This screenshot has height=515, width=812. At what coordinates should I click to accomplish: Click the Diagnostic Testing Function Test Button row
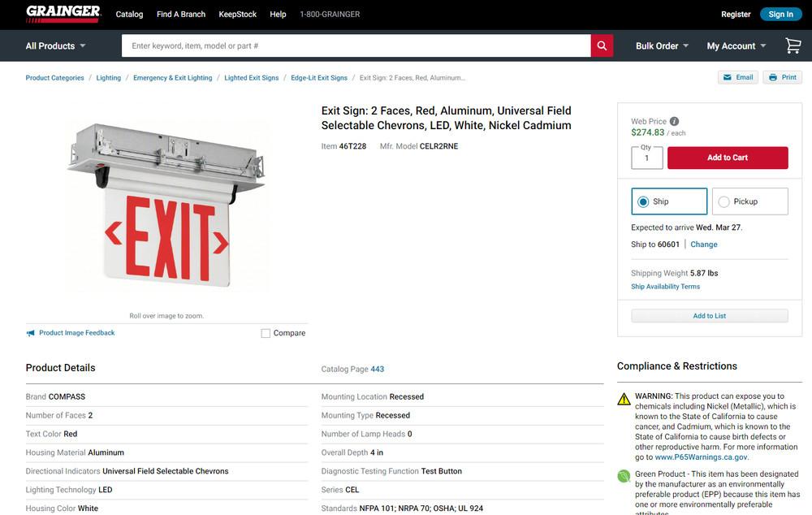tap(463, 471)
